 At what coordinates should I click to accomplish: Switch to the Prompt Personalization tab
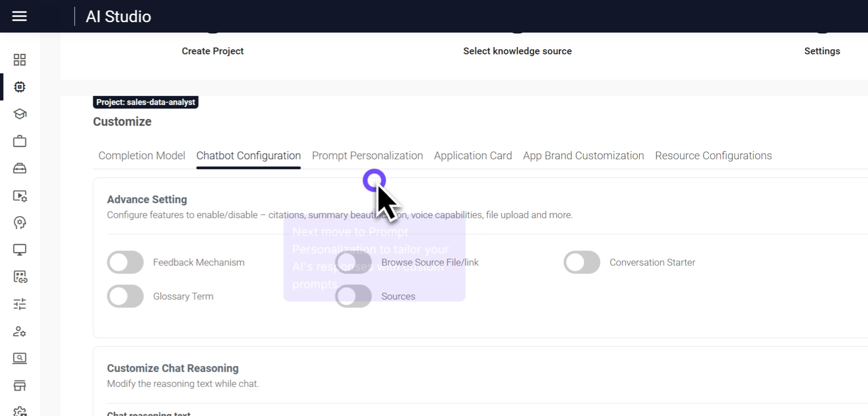click(x=367, y=156)
